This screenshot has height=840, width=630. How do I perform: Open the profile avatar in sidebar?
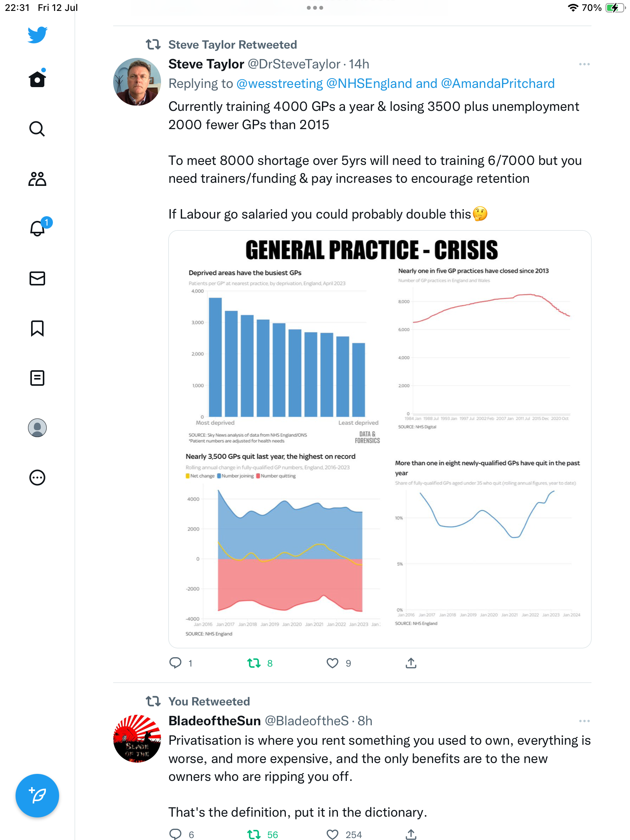37,428
